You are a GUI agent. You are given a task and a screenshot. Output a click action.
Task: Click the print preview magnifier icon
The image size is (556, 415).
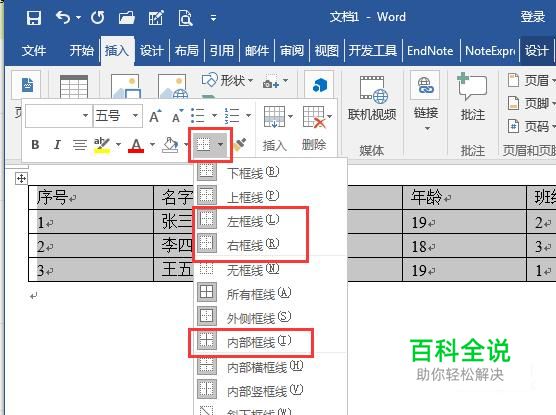pyautogui.click(x=185, y=17)
